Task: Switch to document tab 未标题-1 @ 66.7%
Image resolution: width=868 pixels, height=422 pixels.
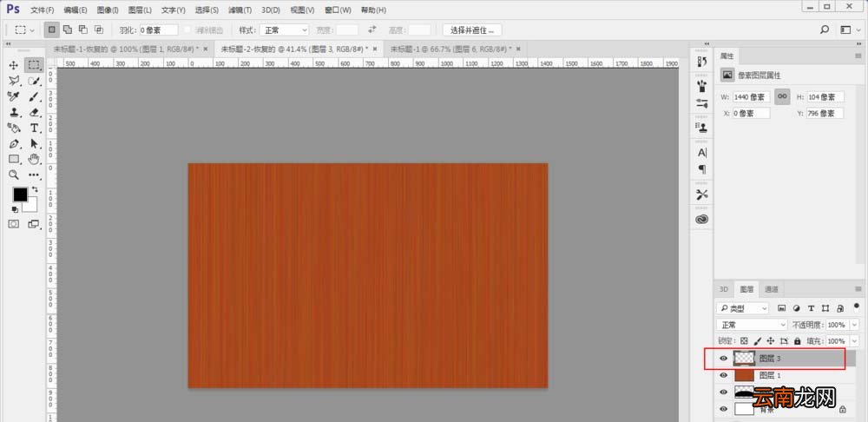Action: [x=450, y=49]
